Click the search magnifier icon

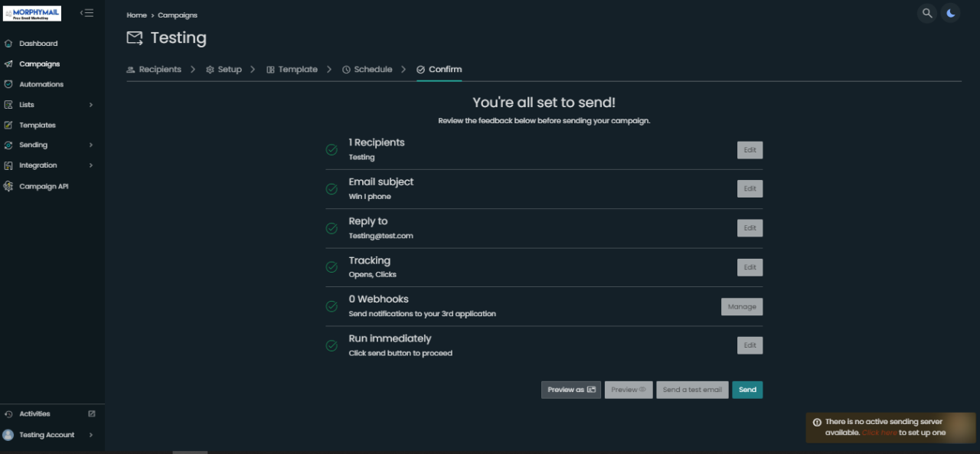click(x=927, y=13)
